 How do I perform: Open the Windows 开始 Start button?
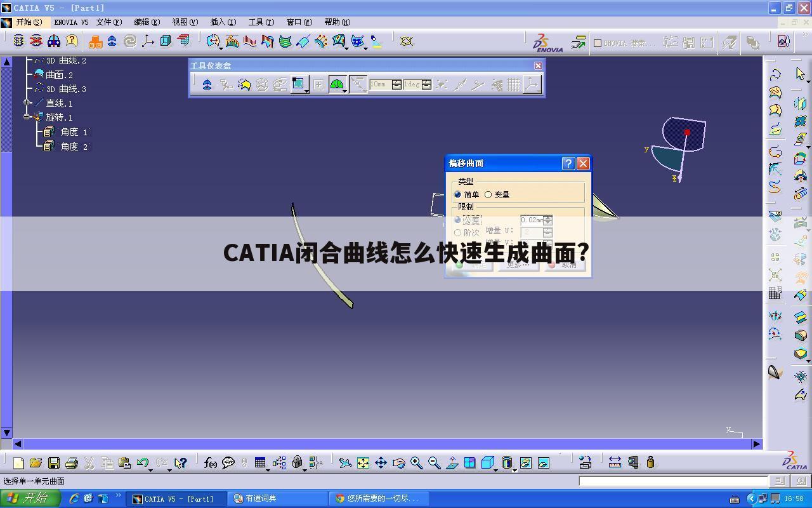30,498
